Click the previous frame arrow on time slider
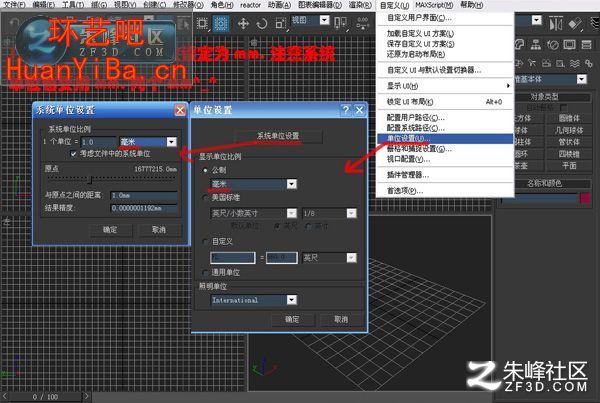600x403 pixels. (4, 396)
